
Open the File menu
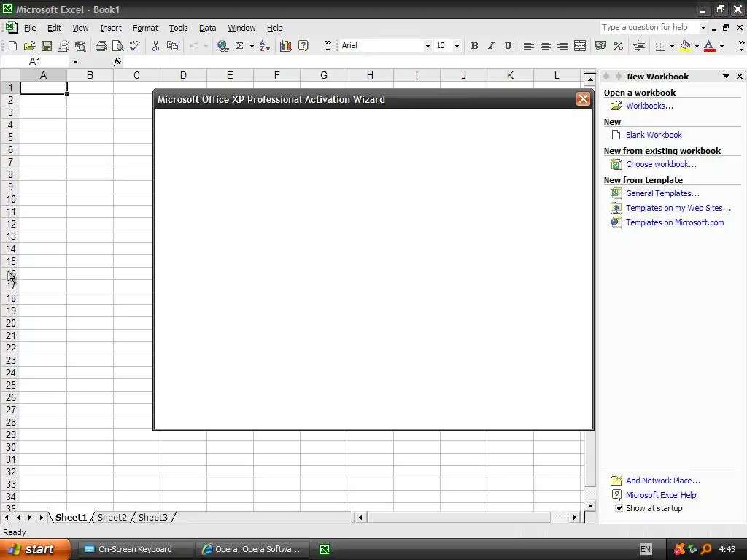[x=29, y=28]
